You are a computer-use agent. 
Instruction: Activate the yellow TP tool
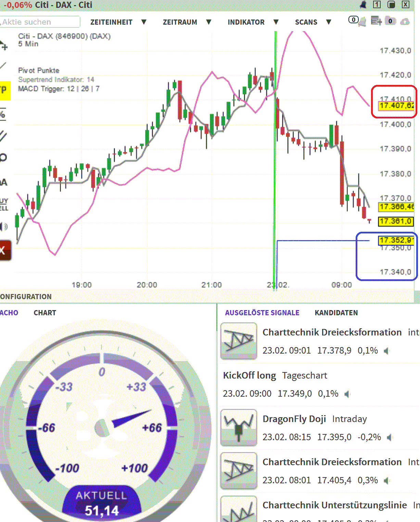click(x=4, y=91)
